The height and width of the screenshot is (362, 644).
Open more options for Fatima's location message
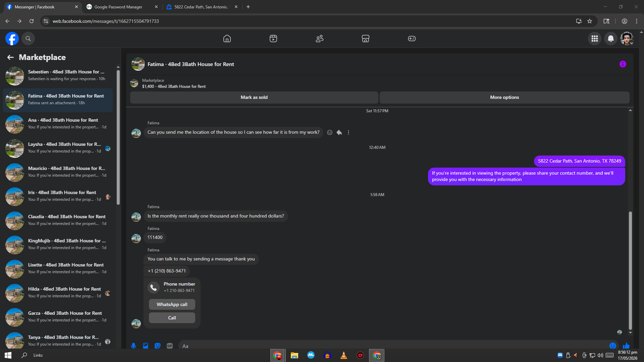pyautogui.click(x=348, y=132)
